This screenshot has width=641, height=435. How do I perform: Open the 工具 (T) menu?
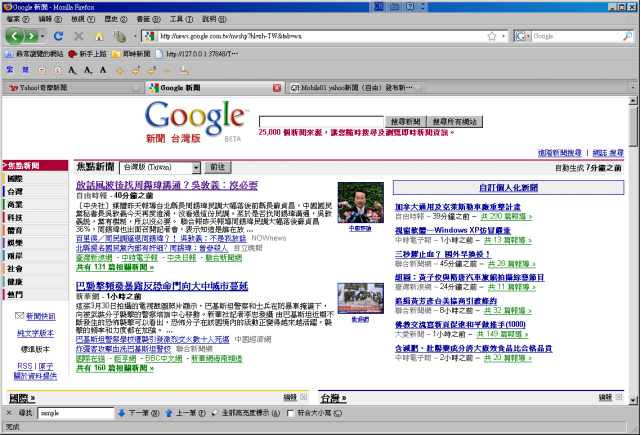point(181,19)
